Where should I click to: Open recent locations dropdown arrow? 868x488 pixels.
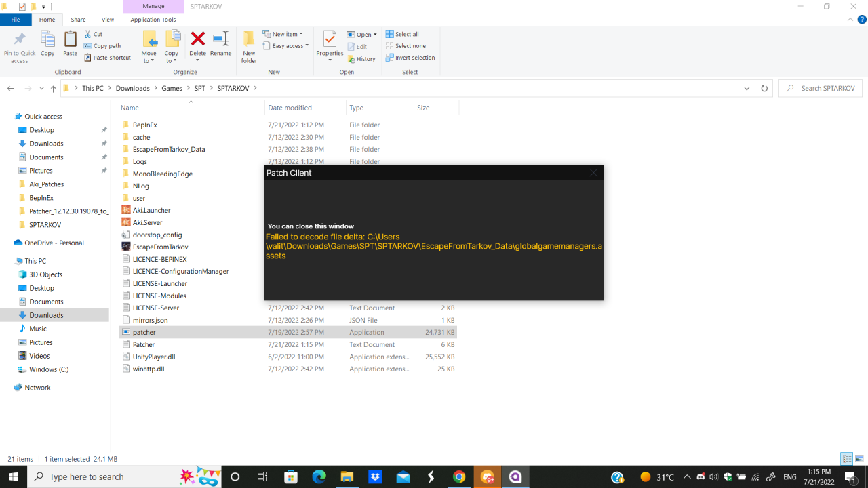click(42, 89)
